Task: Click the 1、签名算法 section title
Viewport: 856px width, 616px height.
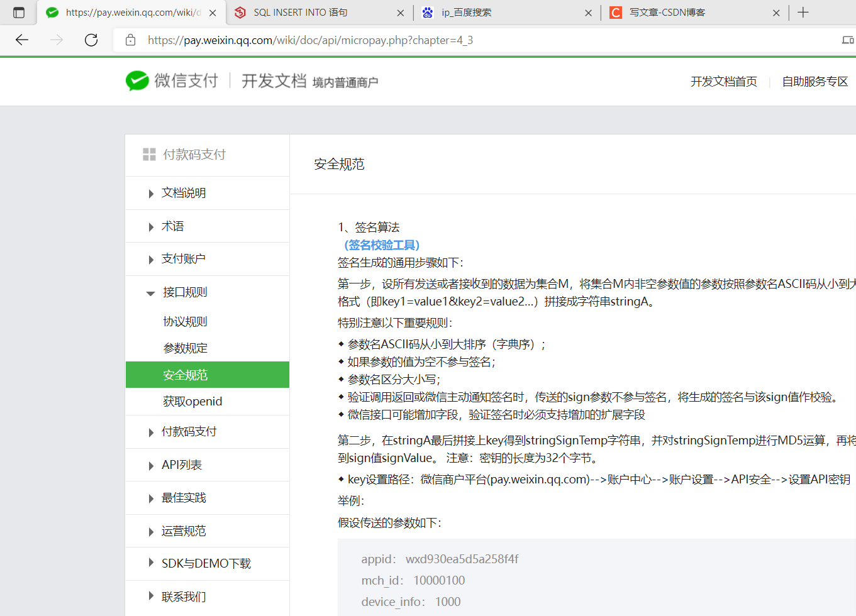Action: pos(369,227)
